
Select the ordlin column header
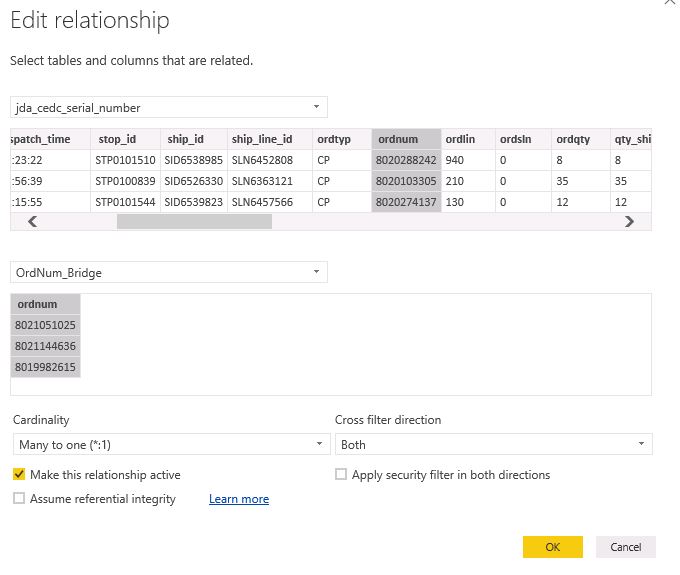pyautogui.click(x=468, y=139)
